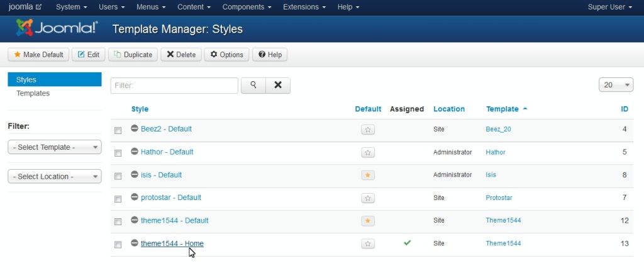Image resolution: width=644 pixels, height=278 pixels.
Task: Click the minus icon beside protostar - Default
Action: [x=135, y=197]
